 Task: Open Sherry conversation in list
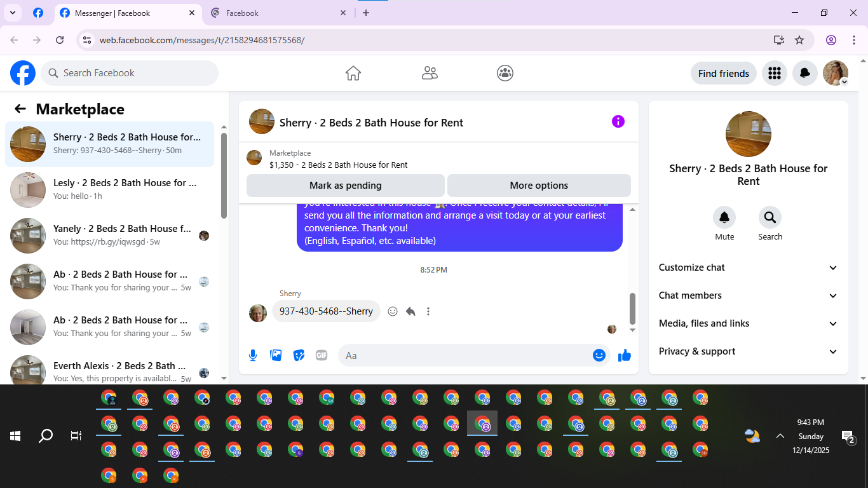(x=110, y=144)
